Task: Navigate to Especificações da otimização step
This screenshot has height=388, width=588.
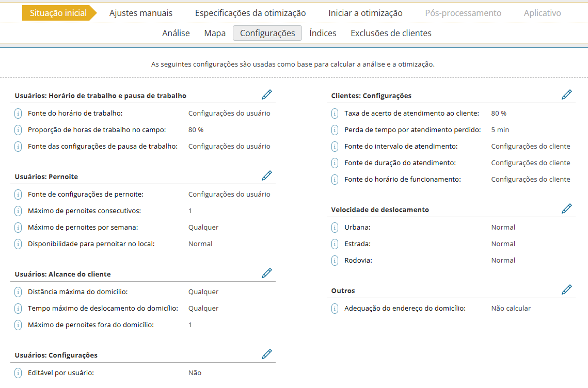Action: click(250, 13)
